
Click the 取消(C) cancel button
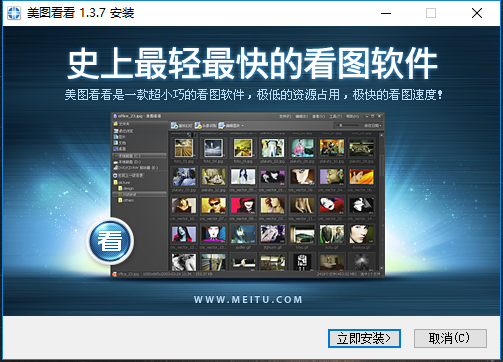pyautogui.click(x=450, y=338)
